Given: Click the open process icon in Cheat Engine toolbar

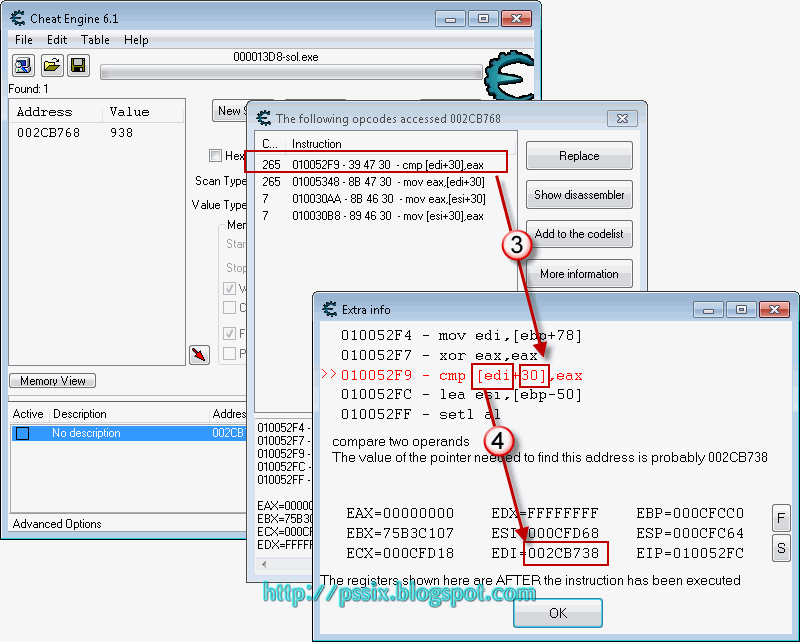Looking at the screenshot, I should click(23, 65).
